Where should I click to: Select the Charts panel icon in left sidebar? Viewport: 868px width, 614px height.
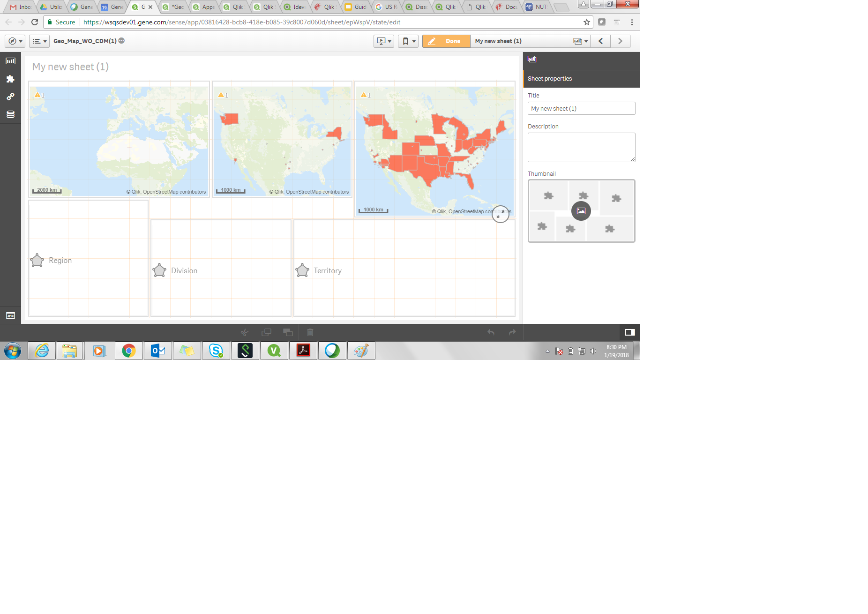[10, 60]
